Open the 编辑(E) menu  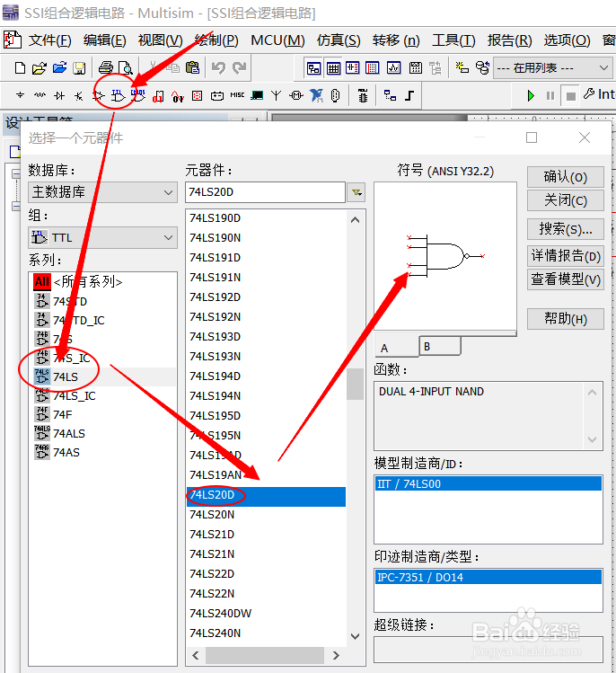coord(105,40)
